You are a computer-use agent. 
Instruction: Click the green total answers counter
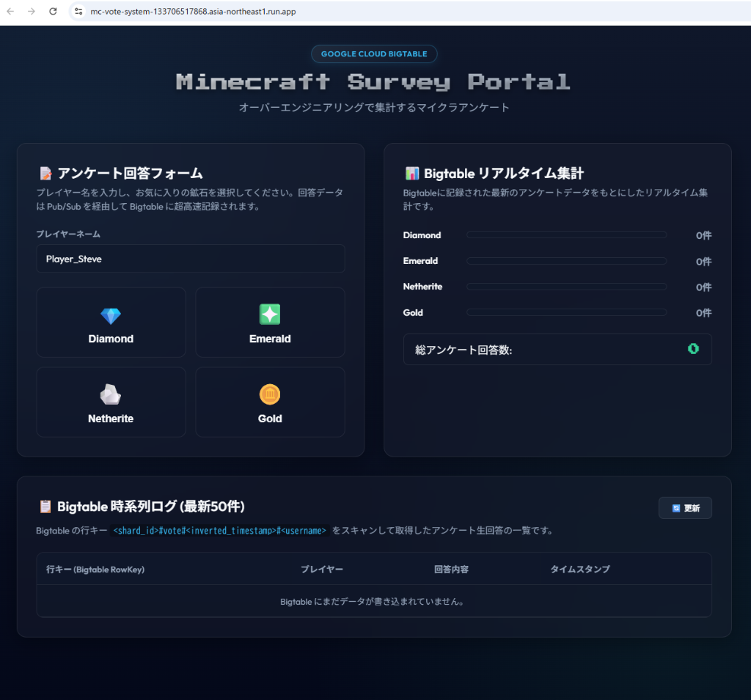coord(693,349)
